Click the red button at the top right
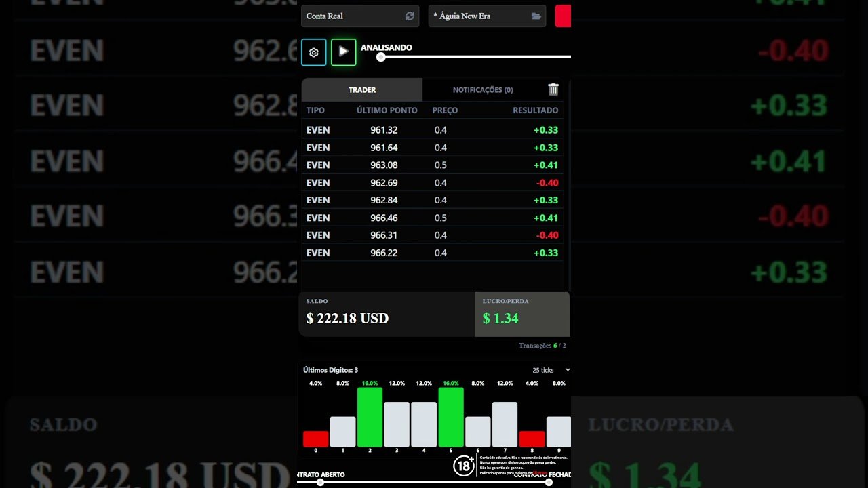 (563, 16)
